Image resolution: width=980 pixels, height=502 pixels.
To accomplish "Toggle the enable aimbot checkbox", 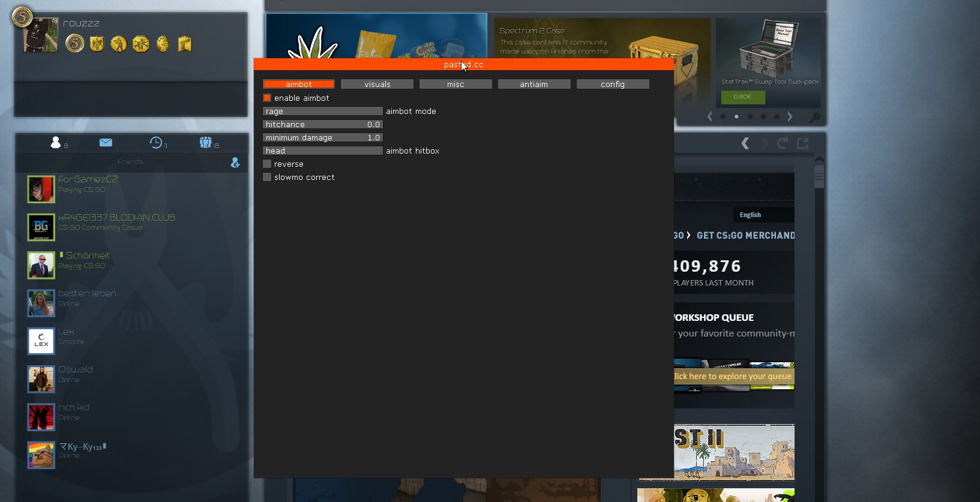I will click(x=267, y=98).
